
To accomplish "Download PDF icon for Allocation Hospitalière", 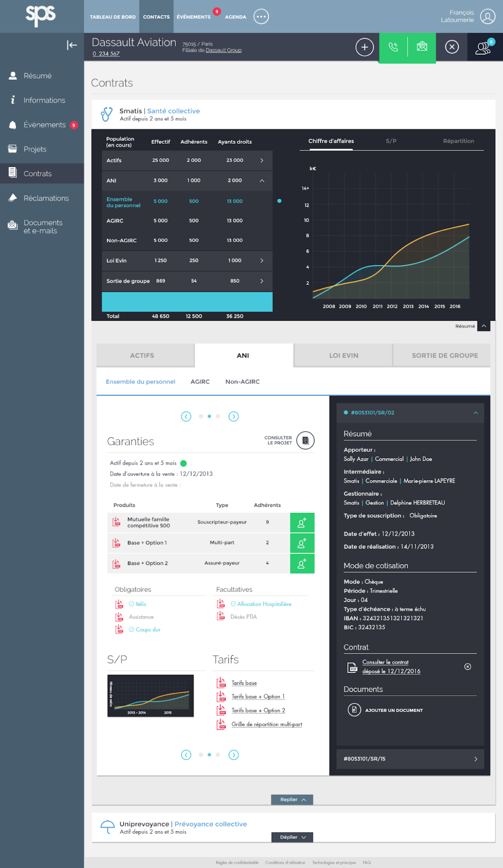I will click(x=221, y=604).
